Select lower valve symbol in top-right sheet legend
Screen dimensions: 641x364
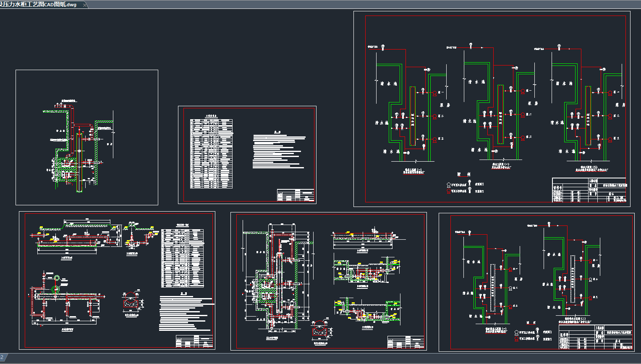pyautogui.click(x=470, y=191)
